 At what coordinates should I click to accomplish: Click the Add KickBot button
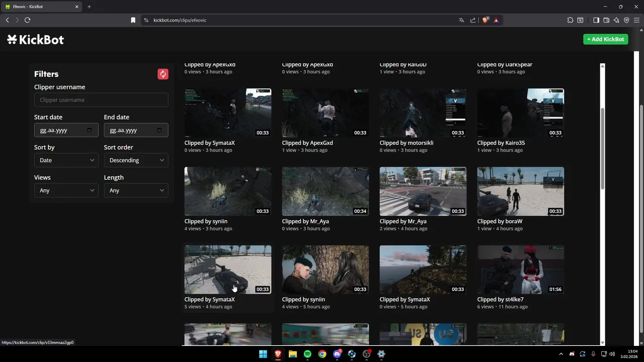(606, 39)
